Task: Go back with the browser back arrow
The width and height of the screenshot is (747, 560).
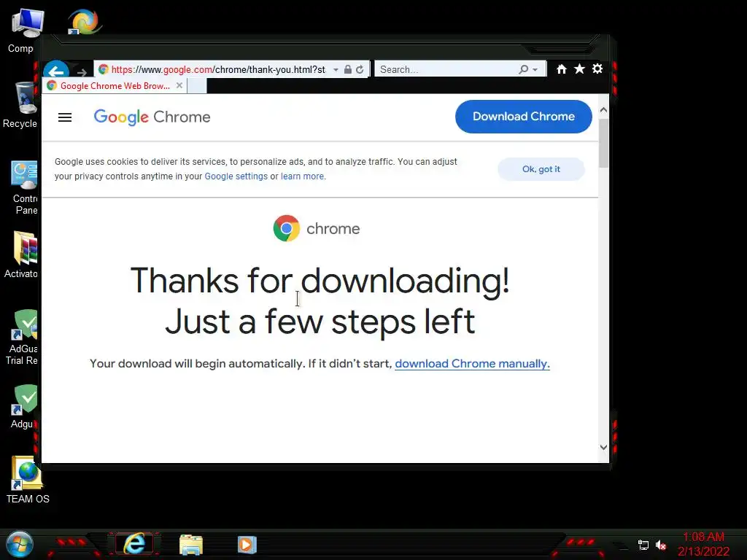Action: 56,71
